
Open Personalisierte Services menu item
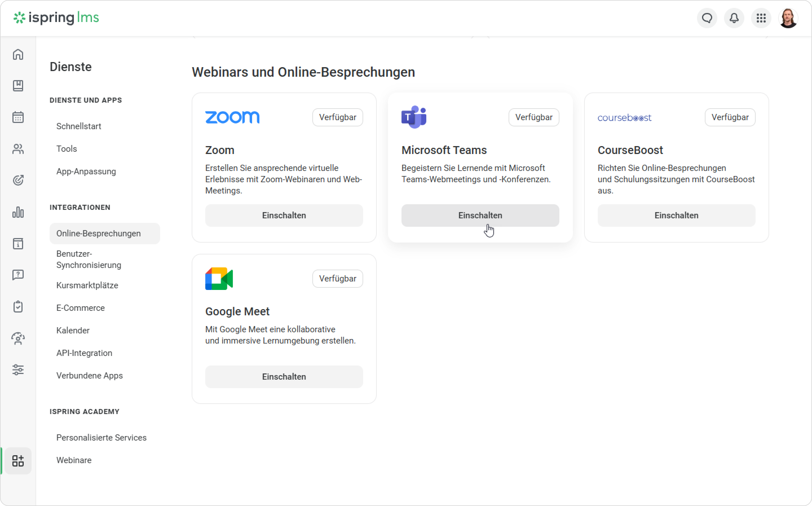[101, 438]
